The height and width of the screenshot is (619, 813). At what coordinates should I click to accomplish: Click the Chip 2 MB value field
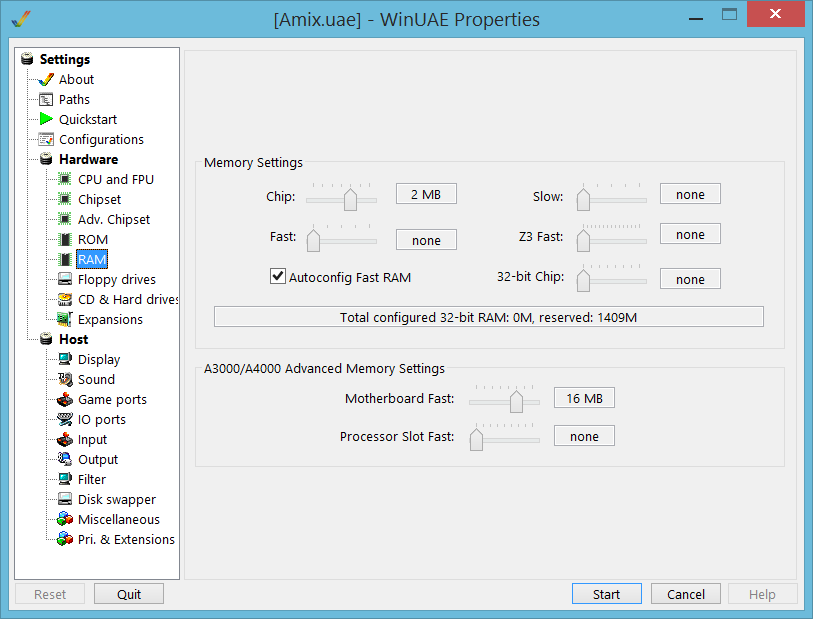tap(426, 194)
